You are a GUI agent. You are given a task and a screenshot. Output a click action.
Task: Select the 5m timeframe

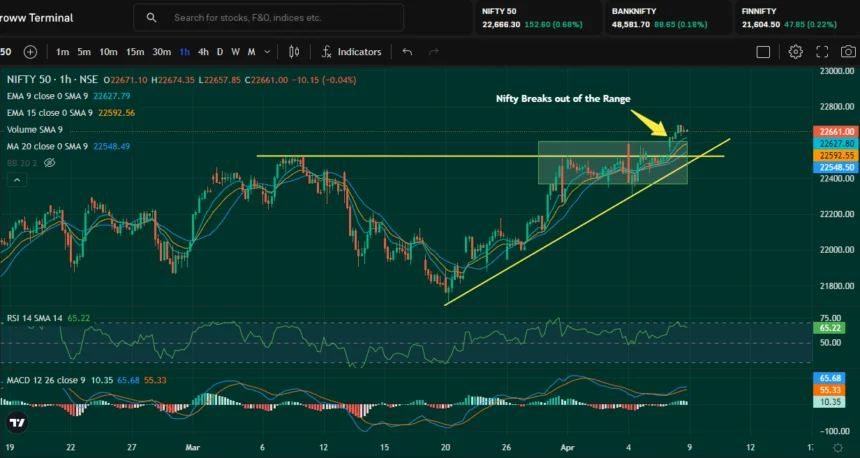tap(84, 52)
